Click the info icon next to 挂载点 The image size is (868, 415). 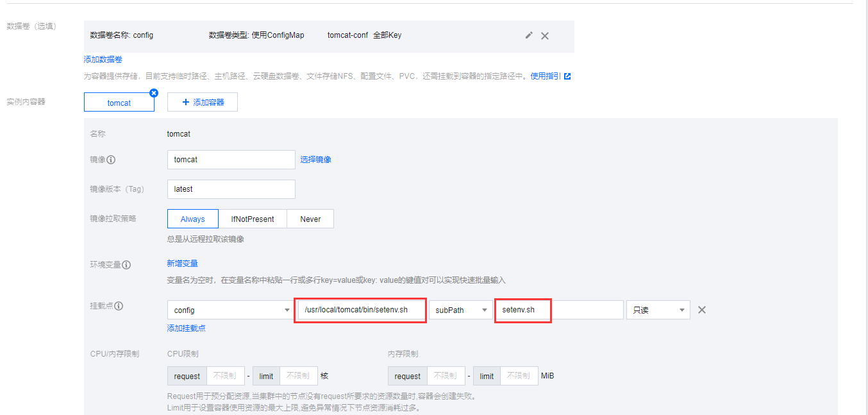[x=118, y=306]
